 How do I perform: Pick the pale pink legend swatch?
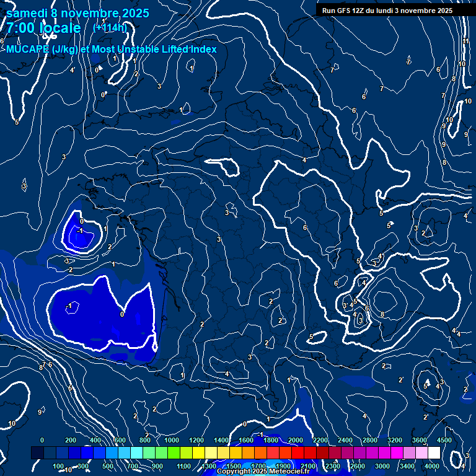coord(421,452)
